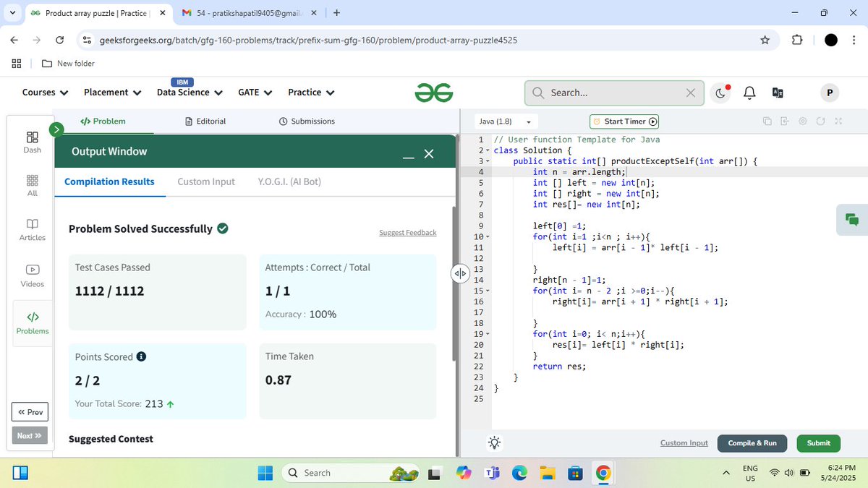The width and height of the screenshot is (868, 488).
Task: Click the Points Scored info icon
Action: point(141,356)
